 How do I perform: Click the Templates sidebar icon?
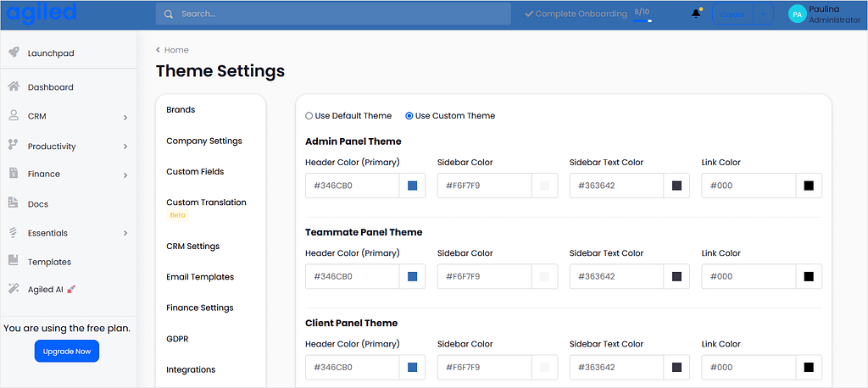coord(14,260)
